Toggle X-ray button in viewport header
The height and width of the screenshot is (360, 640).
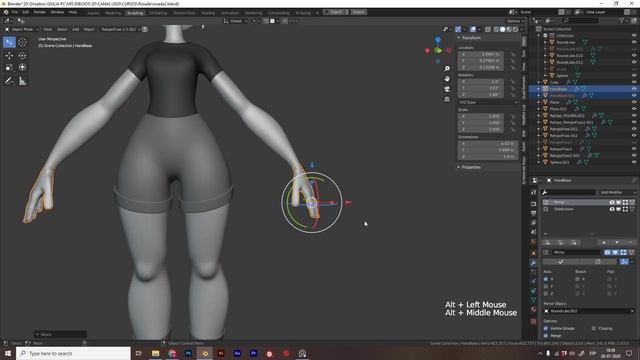tap(488, 29)
